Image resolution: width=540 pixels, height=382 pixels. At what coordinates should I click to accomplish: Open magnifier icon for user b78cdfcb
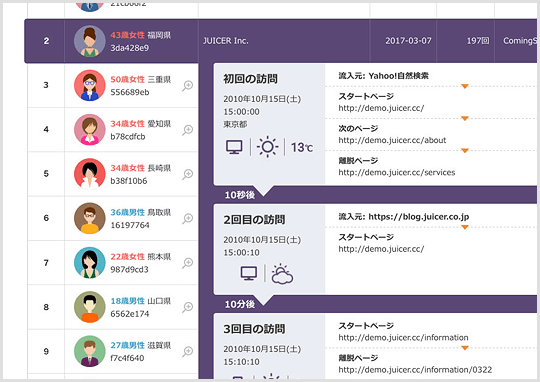point(188,130)
